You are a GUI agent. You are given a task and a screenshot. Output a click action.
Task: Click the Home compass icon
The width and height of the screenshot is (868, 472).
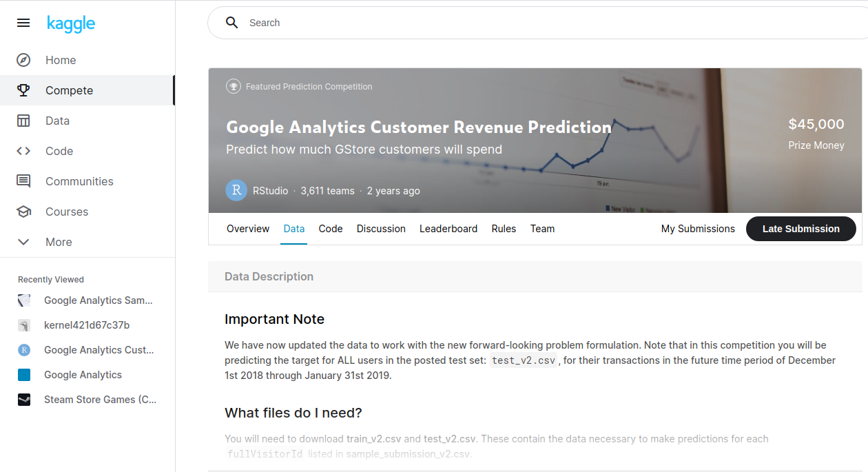tap(23, 60)
